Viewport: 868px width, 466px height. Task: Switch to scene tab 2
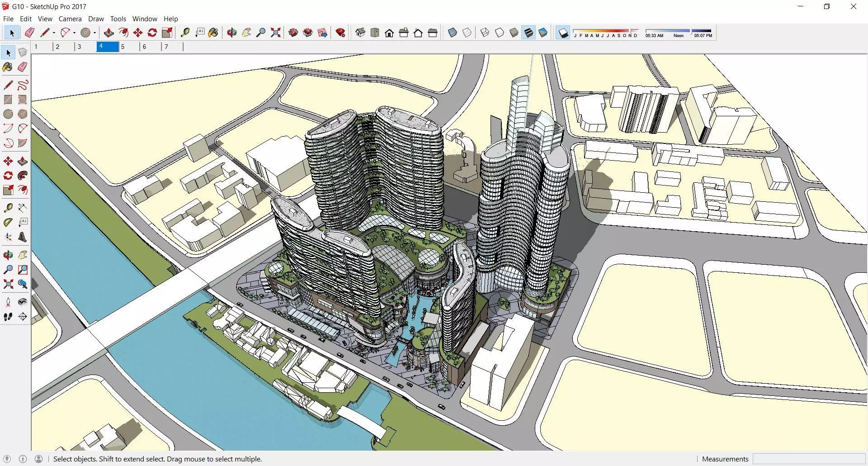[x=63, y=47]
